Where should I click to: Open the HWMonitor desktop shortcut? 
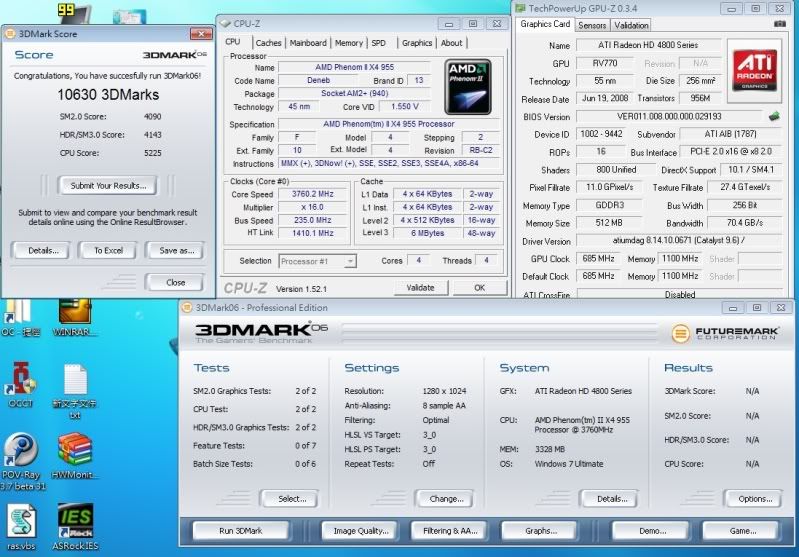click(75, 456)
